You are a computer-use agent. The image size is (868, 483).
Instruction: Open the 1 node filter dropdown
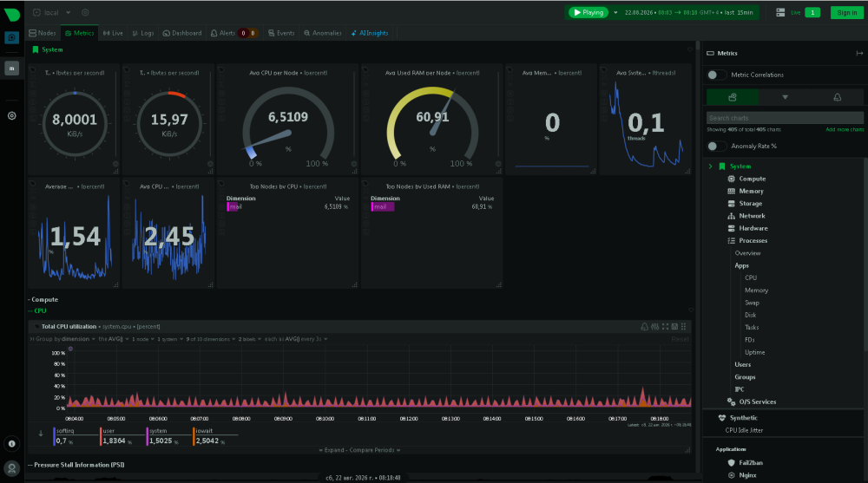(x=143, y=339)
